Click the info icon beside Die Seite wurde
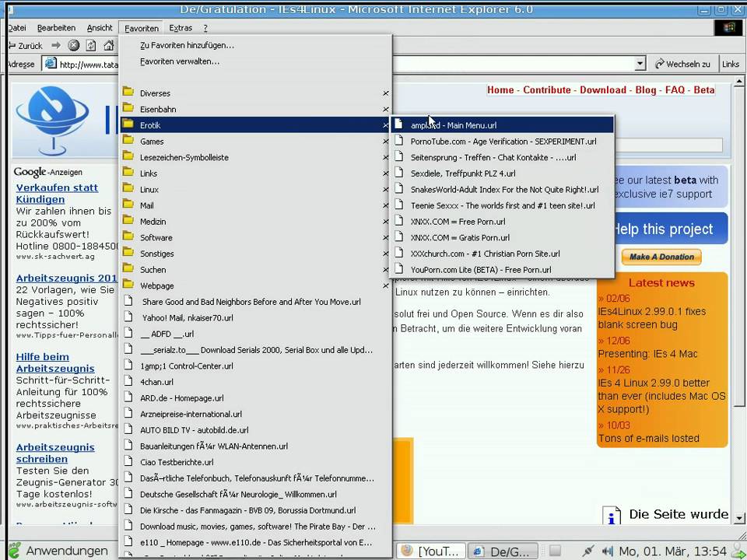The width and height of the screenshot is (747, 560). 612,515
